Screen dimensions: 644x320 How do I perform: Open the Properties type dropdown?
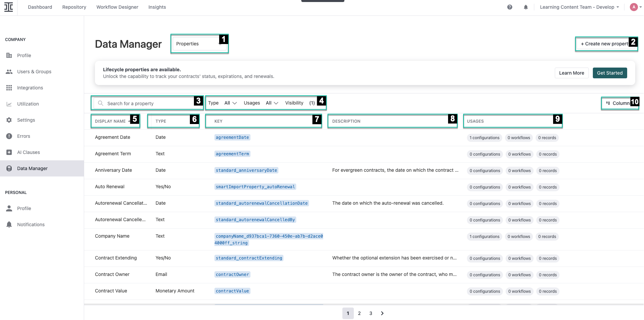199,43
